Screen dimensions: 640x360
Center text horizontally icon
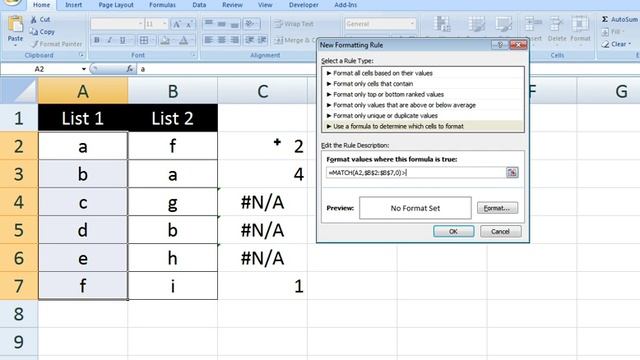point(222,40)
